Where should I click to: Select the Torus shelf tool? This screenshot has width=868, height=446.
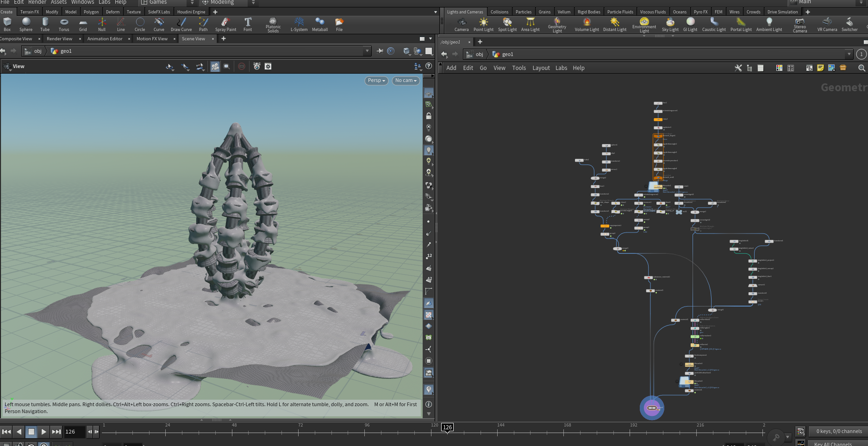click(64, 24)
